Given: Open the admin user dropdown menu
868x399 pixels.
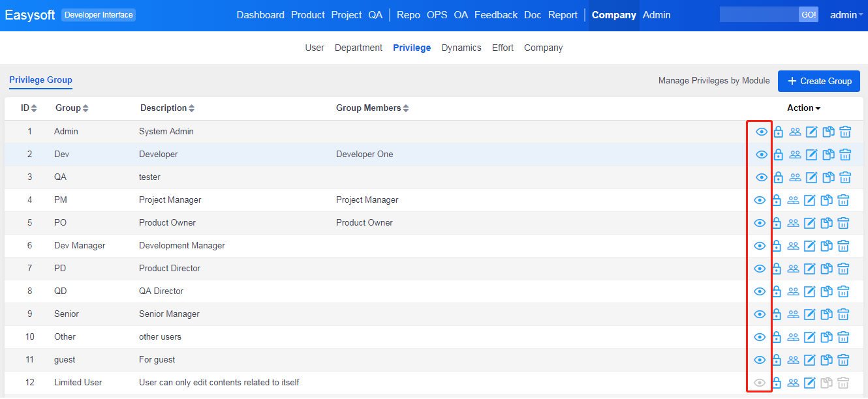Looking at the screenshot, I should pyautogui.click(x=846, y=15).
